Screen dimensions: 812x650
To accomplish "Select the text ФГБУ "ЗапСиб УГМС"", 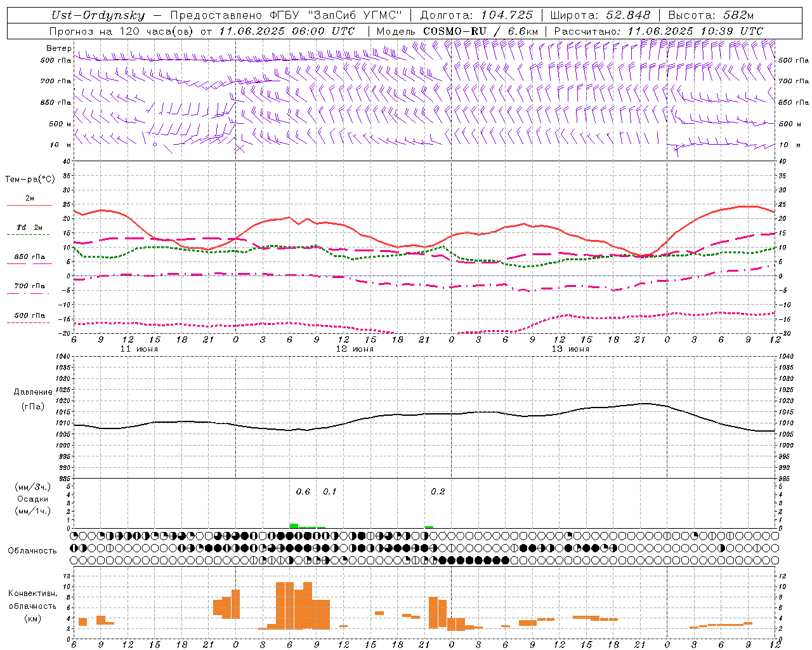I will [x=337, y=15].
